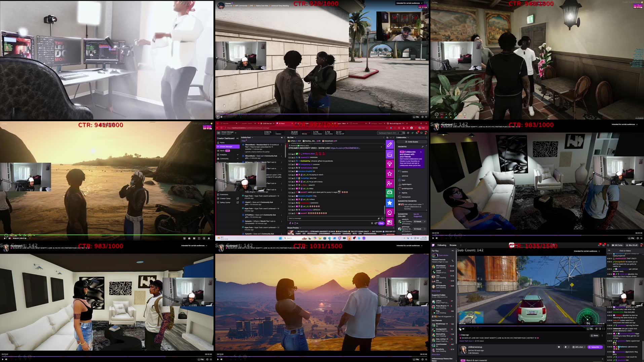Open more options dots beside Share button
Viewport: 644px width, 362px height.
click(x=602, y=335)
